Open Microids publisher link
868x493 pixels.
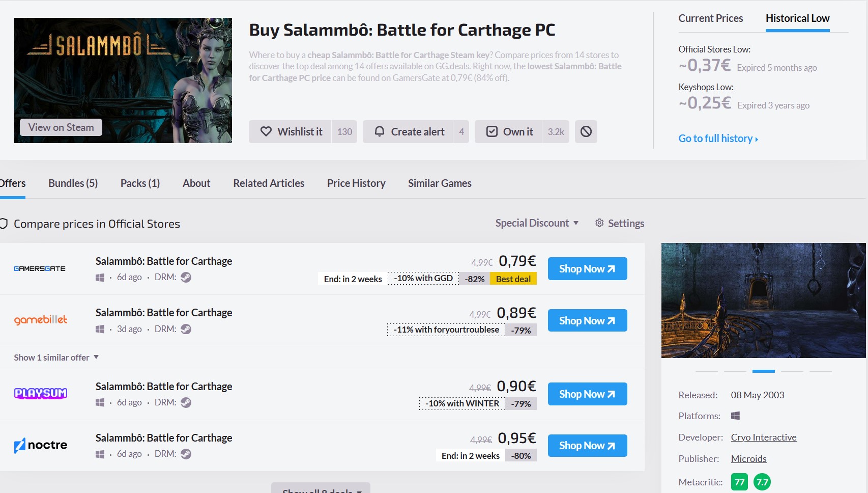tap(748, 459)
